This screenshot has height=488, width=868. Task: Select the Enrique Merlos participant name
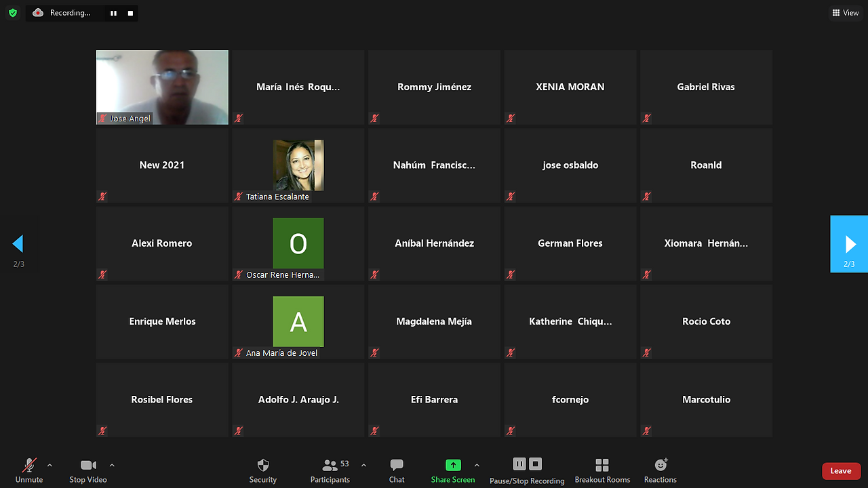pos(162,321)
